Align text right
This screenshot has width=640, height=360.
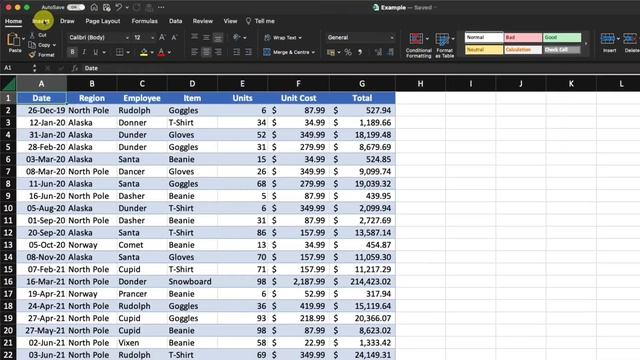click(x=218, y=52)
